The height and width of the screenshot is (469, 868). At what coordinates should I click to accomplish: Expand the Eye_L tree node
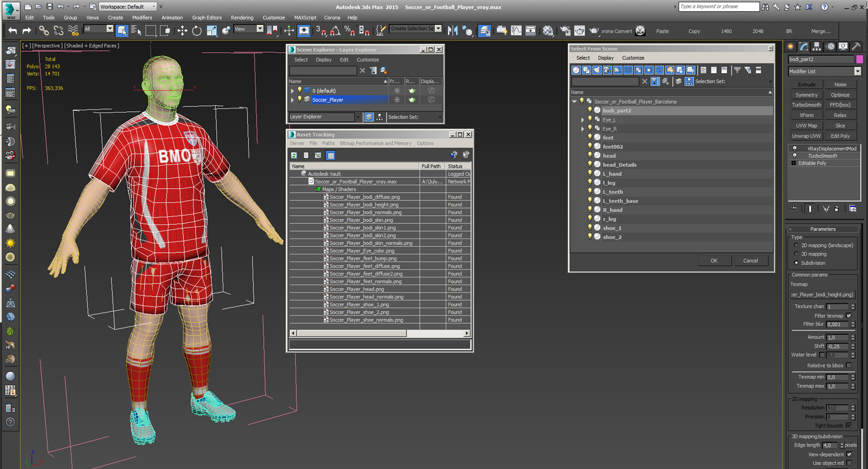(583, 120)
